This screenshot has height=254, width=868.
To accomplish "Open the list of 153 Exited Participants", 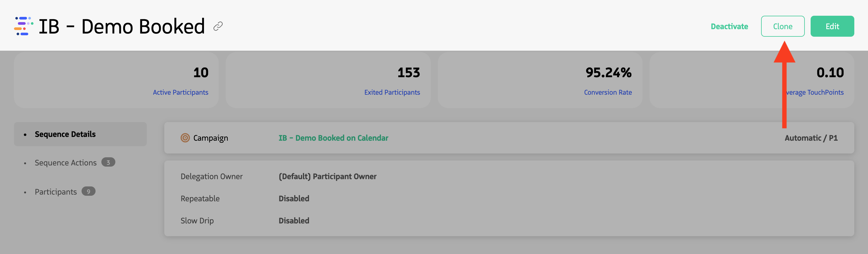I will pyautogui.click(x=392, y=92).
